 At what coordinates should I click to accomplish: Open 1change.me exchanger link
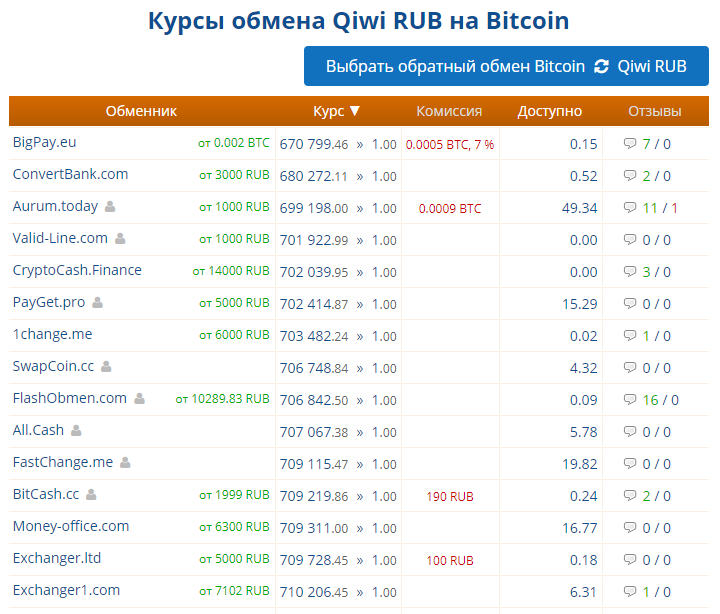point(52,334)
